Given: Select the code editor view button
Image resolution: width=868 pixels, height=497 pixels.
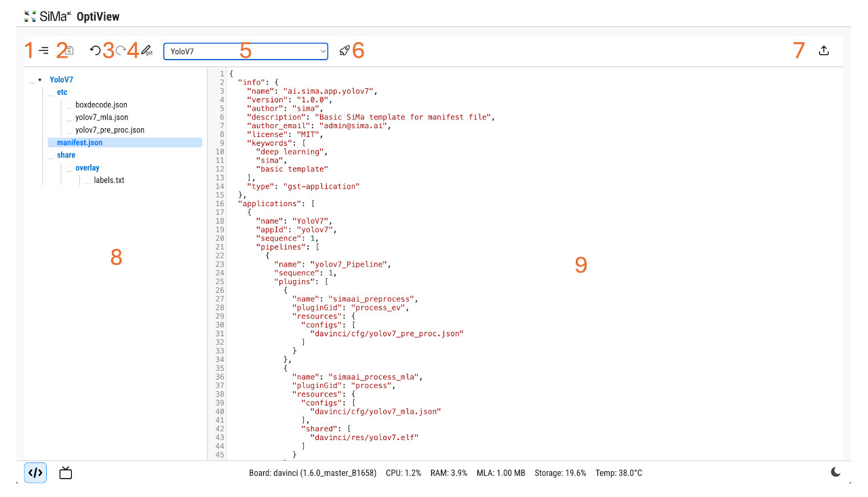Looking at the screenshot, I should pyautogui.click(x=35, y=473).
